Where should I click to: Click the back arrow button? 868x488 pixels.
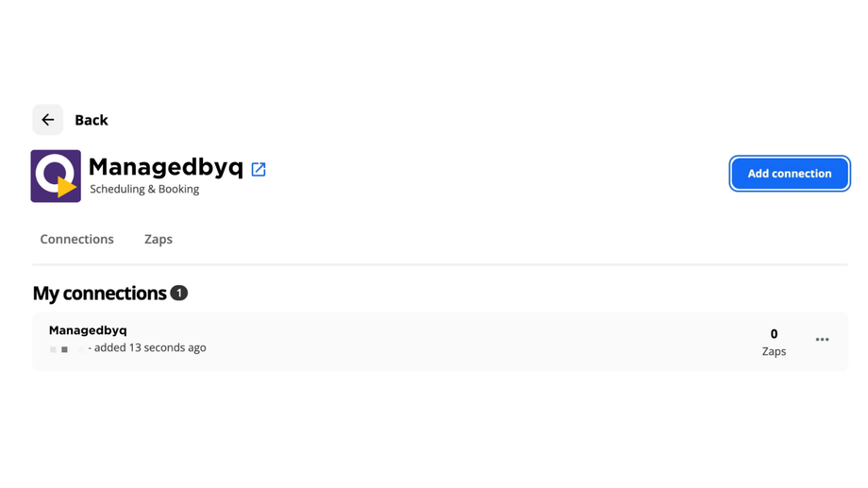[x=47, y=120]
